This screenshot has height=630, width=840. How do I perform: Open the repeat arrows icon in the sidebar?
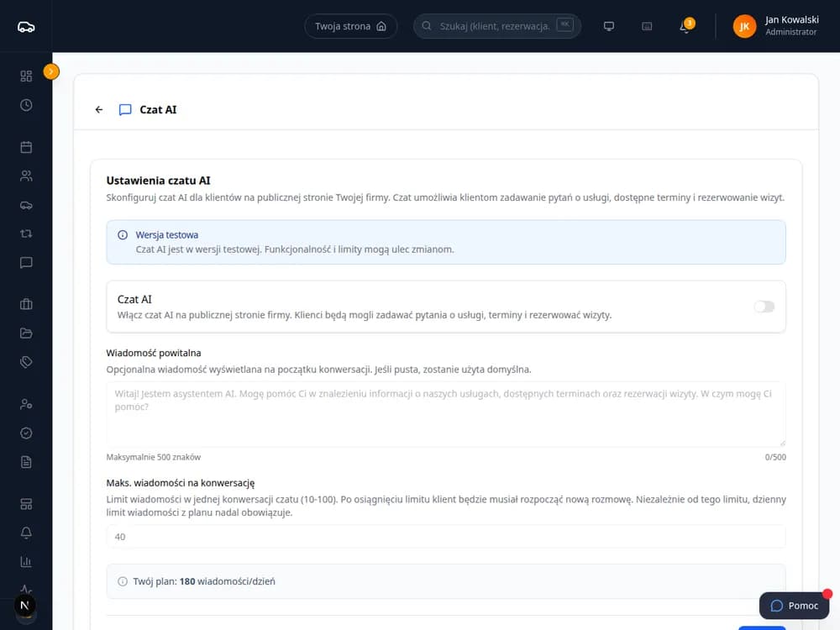[x=26, y=234]
